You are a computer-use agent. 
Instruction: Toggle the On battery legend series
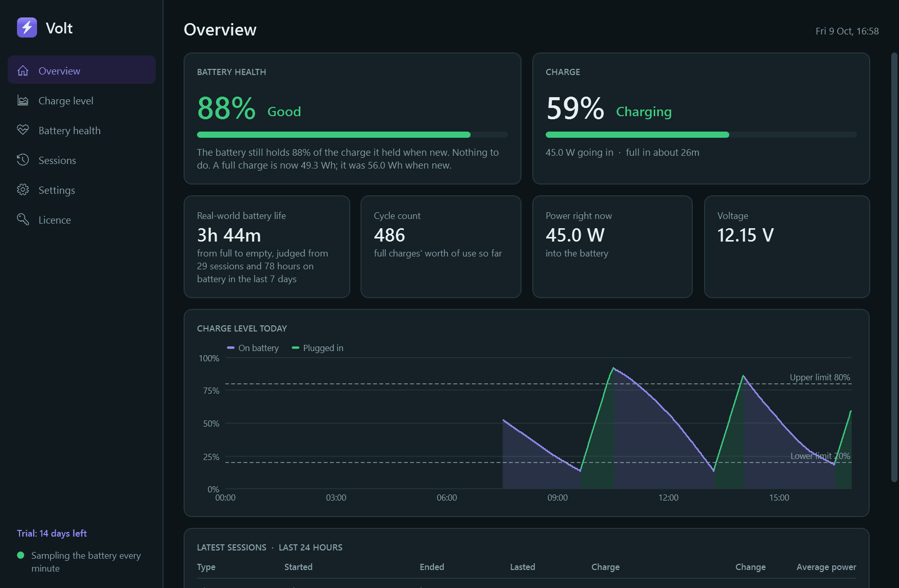[253, 348]
